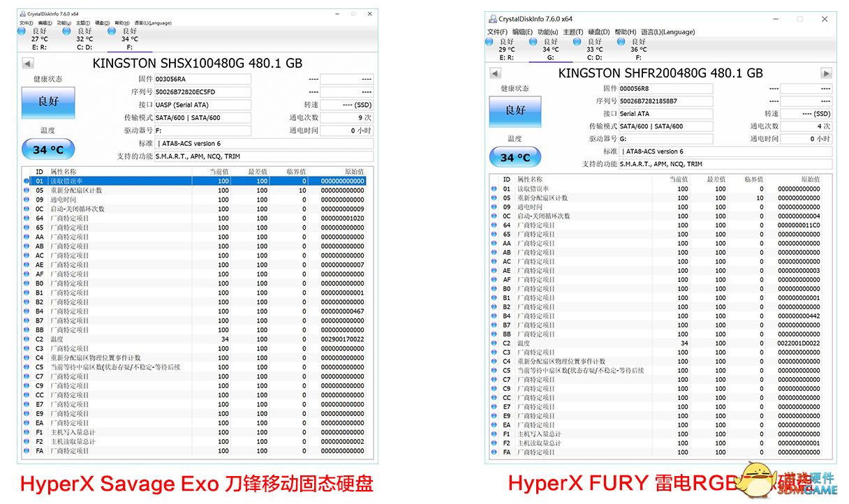Screen dimensions: 849x504
Task: Click status orb of row 05 in the SHSX100480G window
Action: (x=27, y=191)
